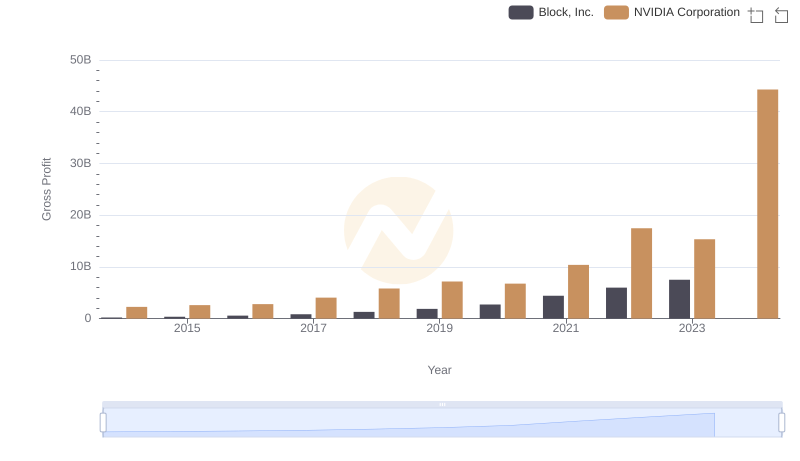Click the left handle of range slider
Screen dimensions: 800x461
coord(103,423)
